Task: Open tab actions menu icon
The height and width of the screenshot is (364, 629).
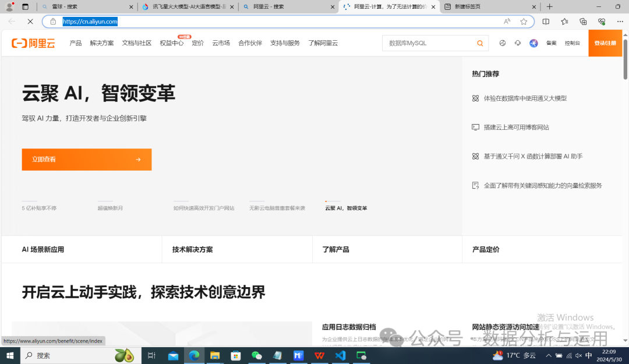Action: click(x=25, y=7)
